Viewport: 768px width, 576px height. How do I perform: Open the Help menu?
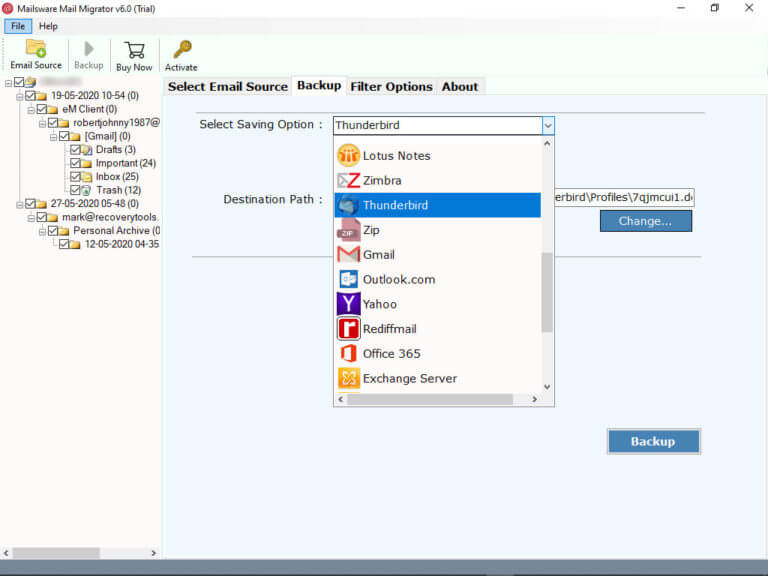[x=48, y=26]
